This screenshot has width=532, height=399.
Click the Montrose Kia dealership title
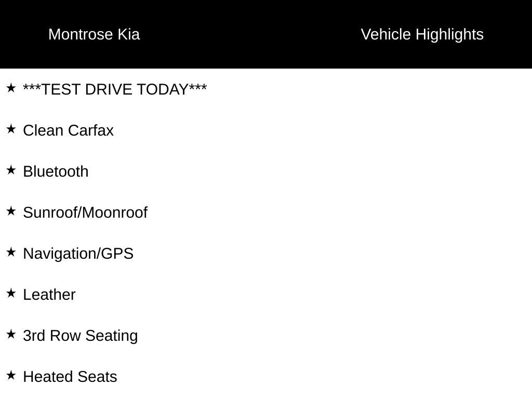pyautogui.click(x=94, y=34)
